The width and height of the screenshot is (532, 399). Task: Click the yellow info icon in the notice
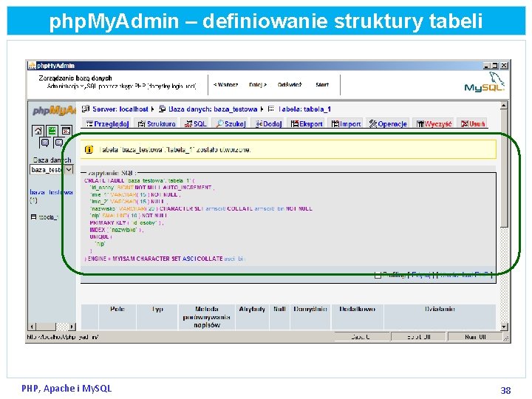click(89, 149)
